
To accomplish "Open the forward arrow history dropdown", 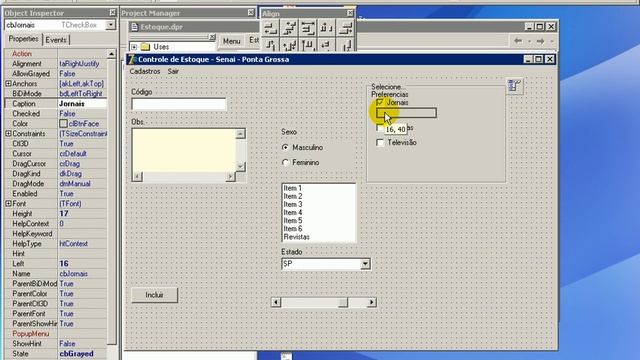I will (552, 41).
